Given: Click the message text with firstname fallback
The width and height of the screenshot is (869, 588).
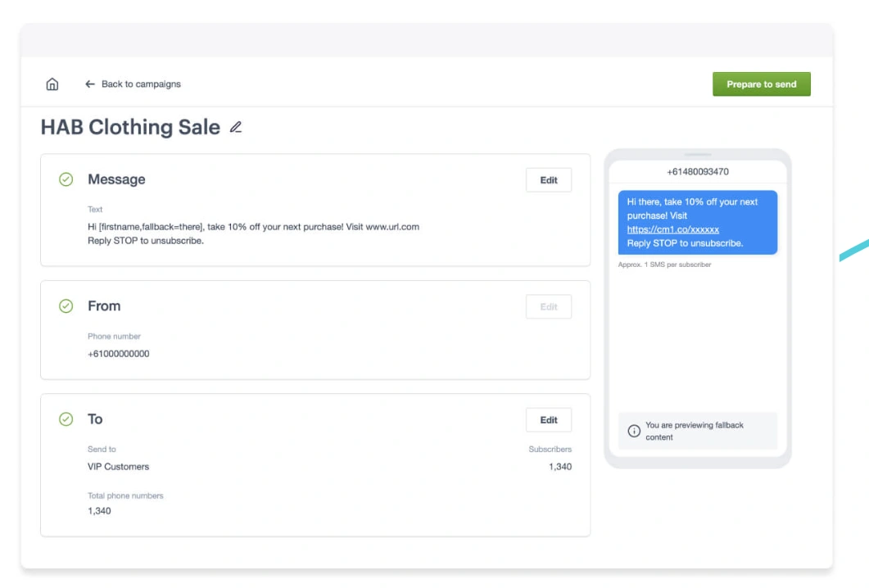Looking at the screenshot, I should (253, 227).
